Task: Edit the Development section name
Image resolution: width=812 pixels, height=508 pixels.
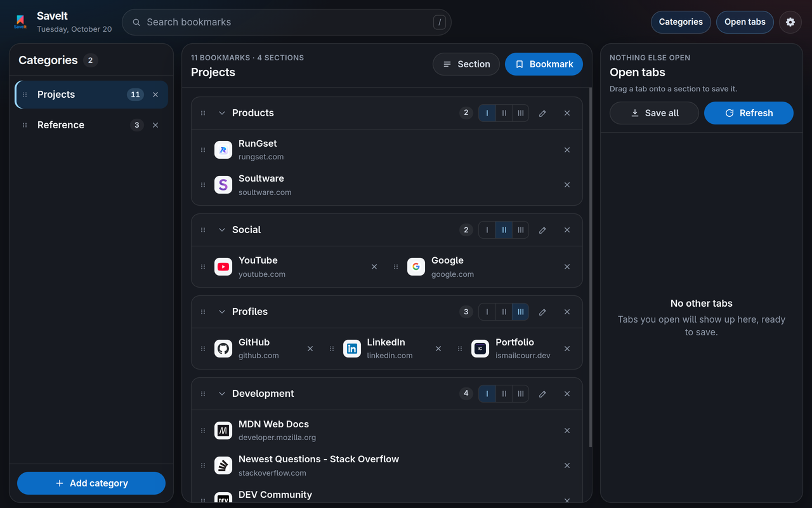Action: 542,394
